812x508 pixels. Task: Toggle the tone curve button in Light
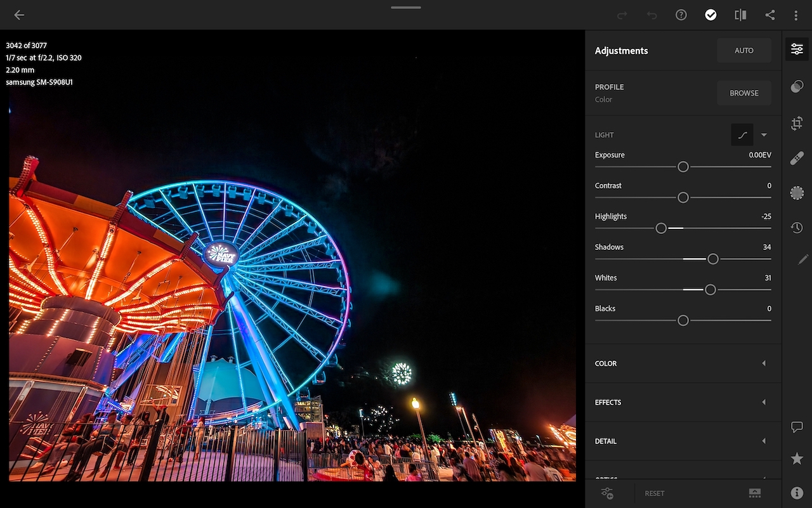(x=742, y=135)
